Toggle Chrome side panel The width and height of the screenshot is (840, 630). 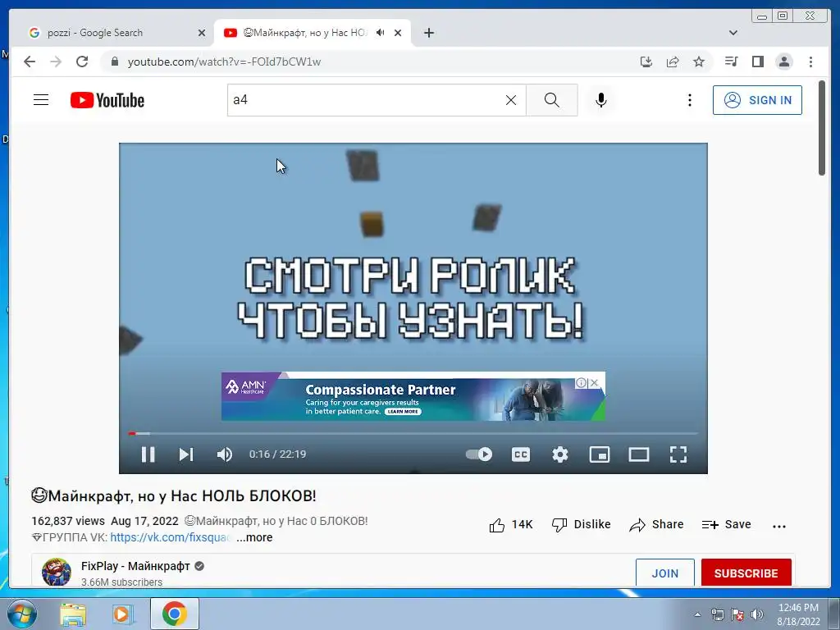pos(757,62)
